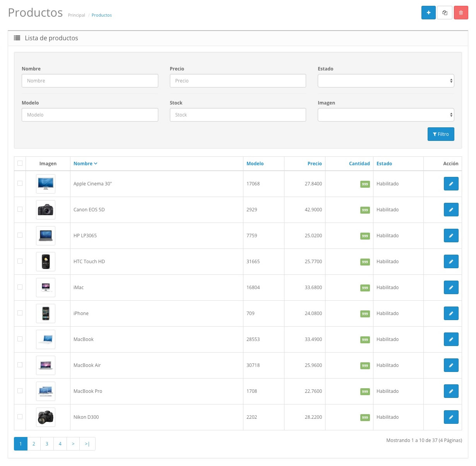
Task: Open edit for Nikon D300 row
Action: (x=451, y=417)
